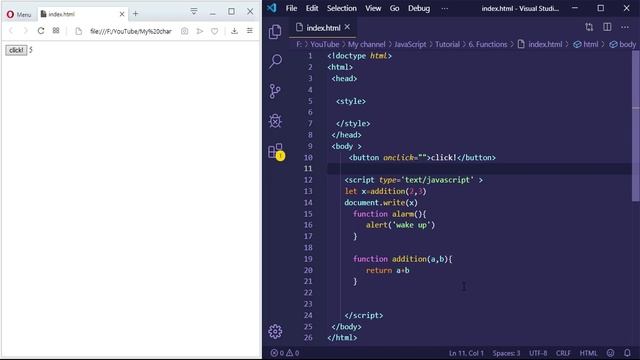Open the Edit menu

(312, 8)
